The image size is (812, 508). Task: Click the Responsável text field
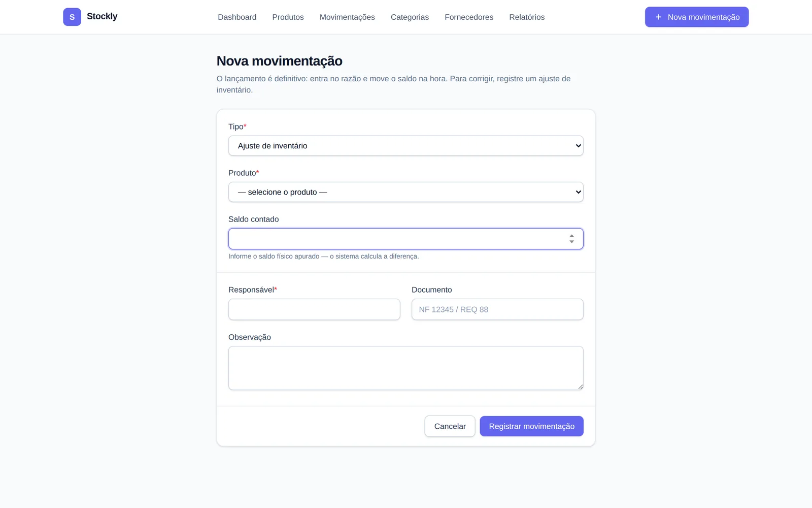tap(314, 309)
